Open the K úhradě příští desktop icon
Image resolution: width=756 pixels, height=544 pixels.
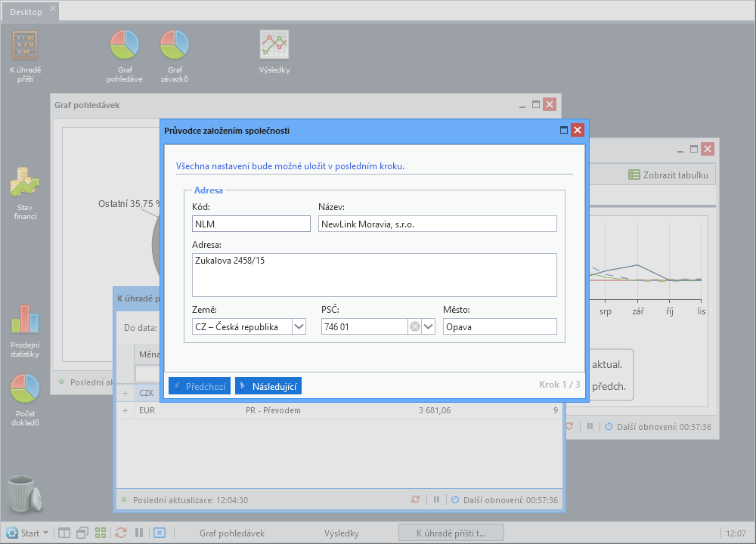pos(25,57)
